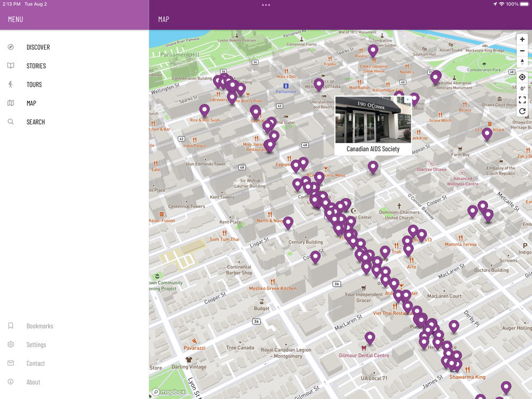Tap the Shawarma King label
532x399 pixels.
pyautogui.click(x=467, y=377)
